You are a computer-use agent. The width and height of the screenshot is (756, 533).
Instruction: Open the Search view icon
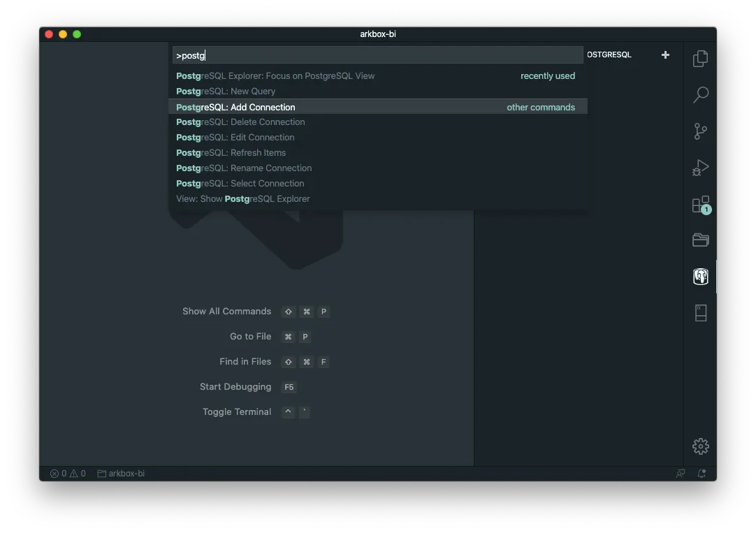click(700, 94)
